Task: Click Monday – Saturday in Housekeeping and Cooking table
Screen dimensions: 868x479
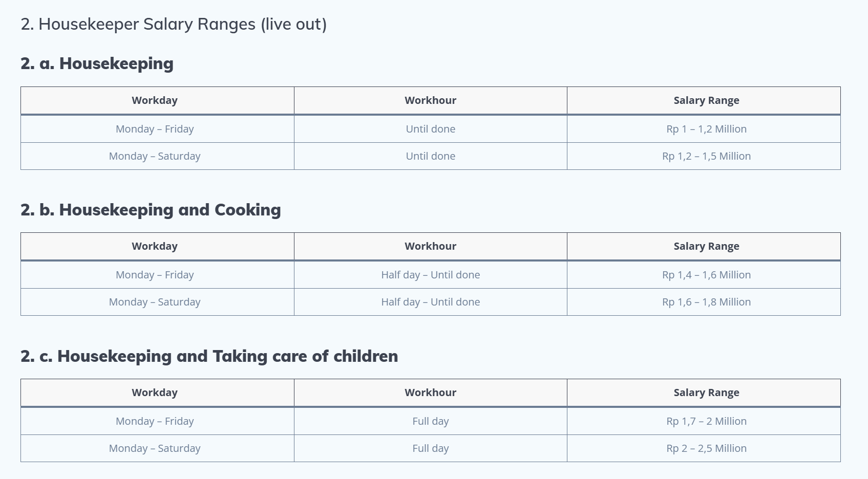Action: [155, 302]
